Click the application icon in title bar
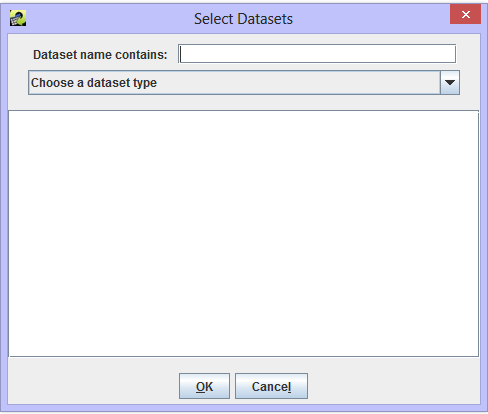The height and width of the screenshot is (414, 488). pyautogui.click(x=18, y=18)
